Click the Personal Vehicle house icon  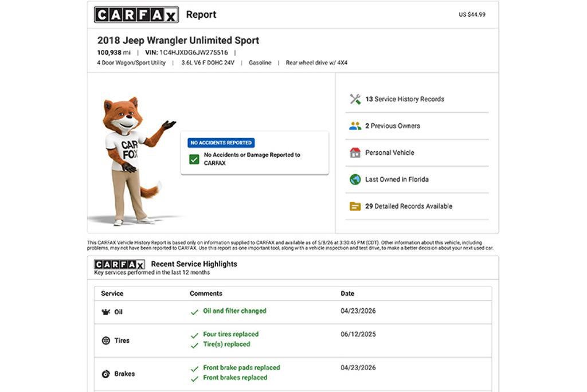[x=355, y=153]
